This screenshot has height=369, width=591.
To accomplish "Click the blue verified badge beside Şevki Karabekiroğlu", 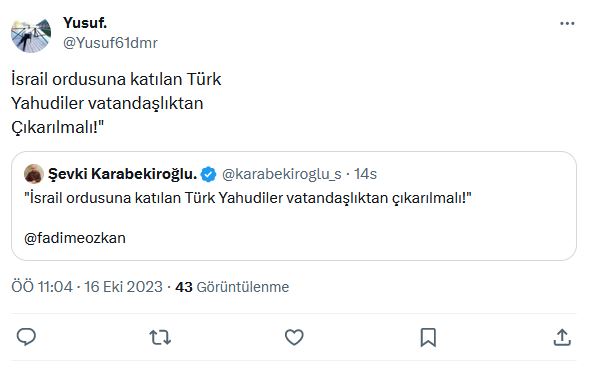I will click(x=208, y=175).
